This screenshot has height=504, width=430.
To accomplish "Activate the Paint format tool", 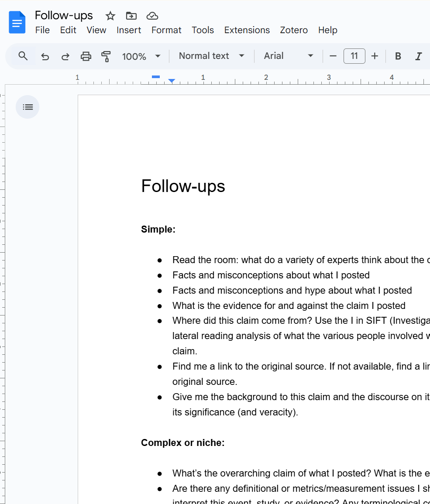I will pos(106,56).
